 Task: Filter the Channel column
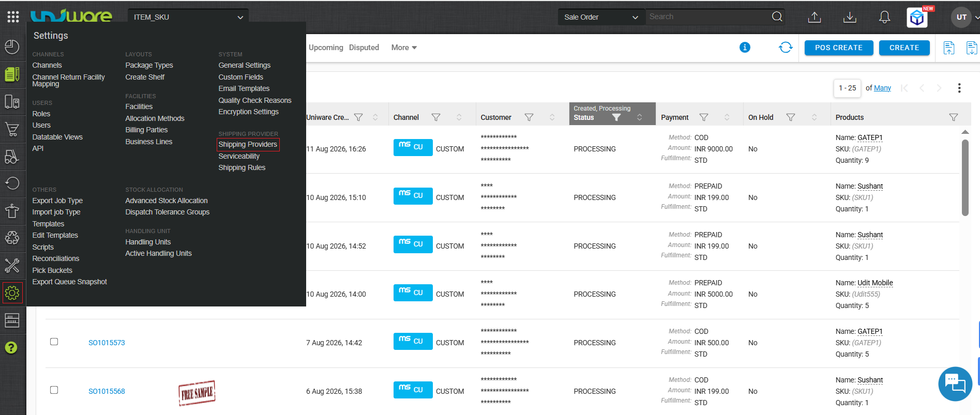click(x=436, y=117)
